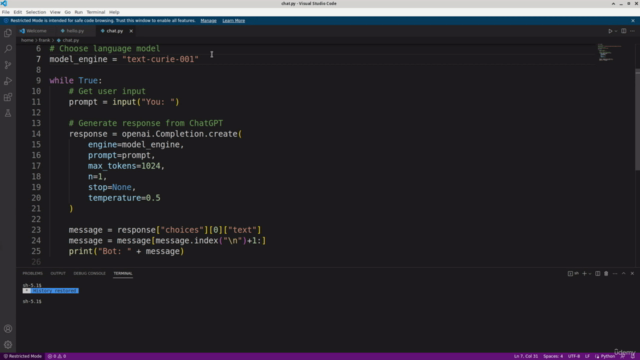Maximize the panel with up chevron

624,273
